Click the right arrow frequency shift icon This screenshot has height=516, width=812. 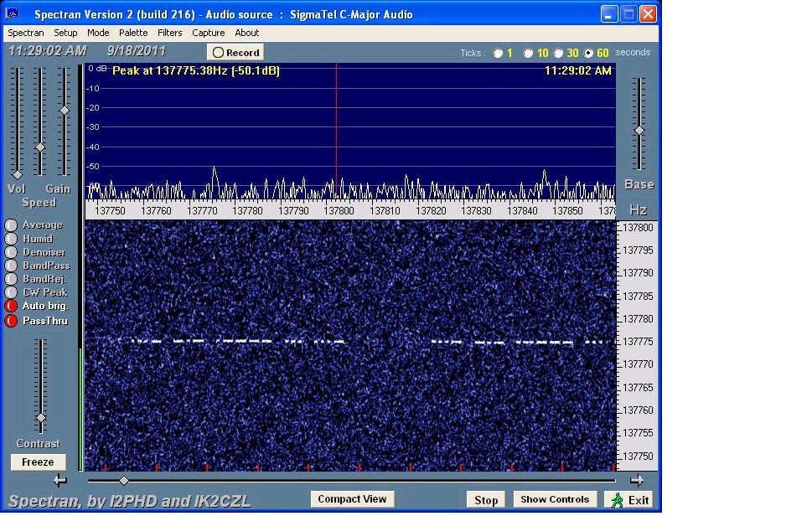(x=637, y=480)
